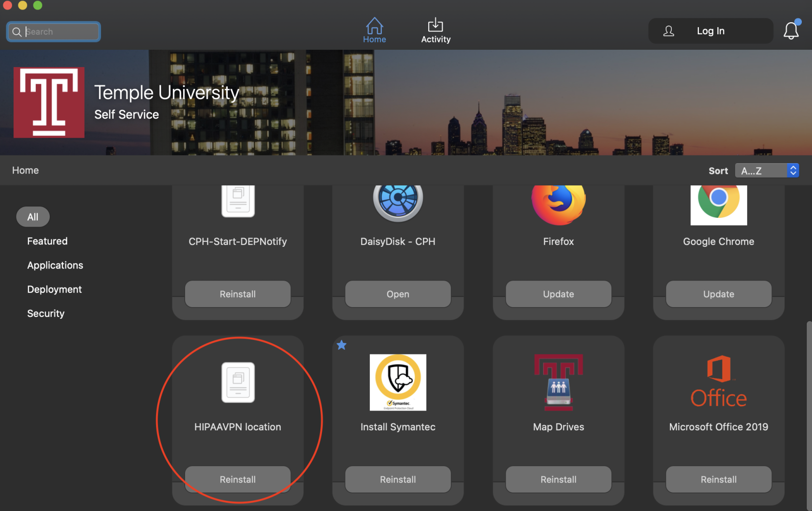
Task: Select the Google Chrome app icon
Action: (x=719, y=205)
